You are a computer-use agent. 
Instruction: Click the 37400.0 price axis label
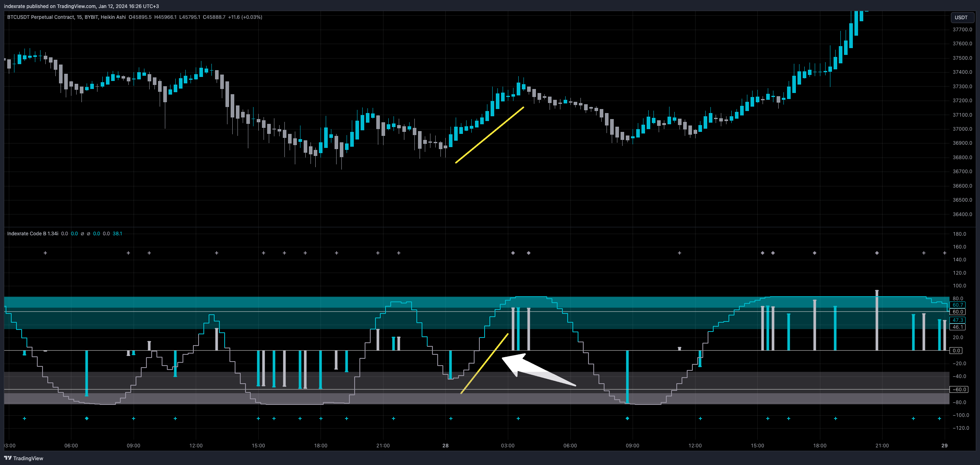962,72
